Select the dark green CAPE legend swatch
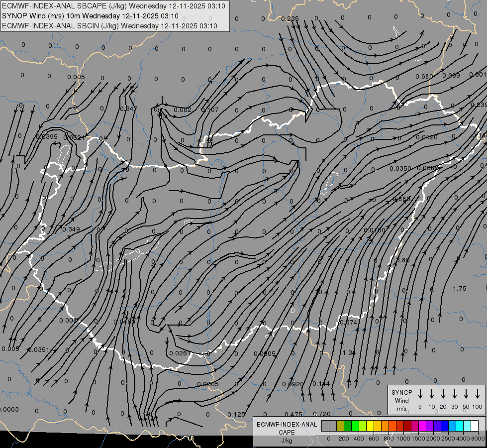 [348, 426]
